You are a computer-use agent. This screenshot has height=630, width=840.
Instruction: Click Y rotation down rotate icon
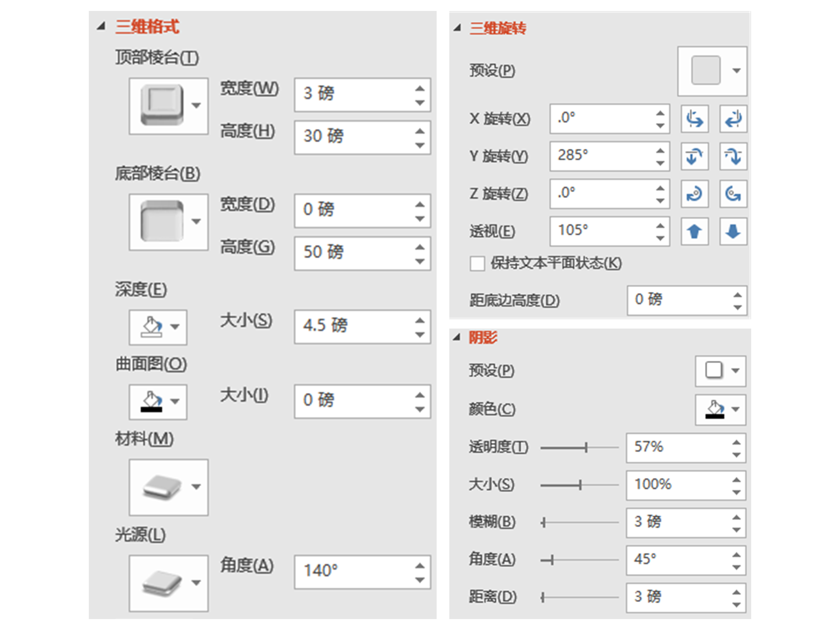[x=733, y=157]
